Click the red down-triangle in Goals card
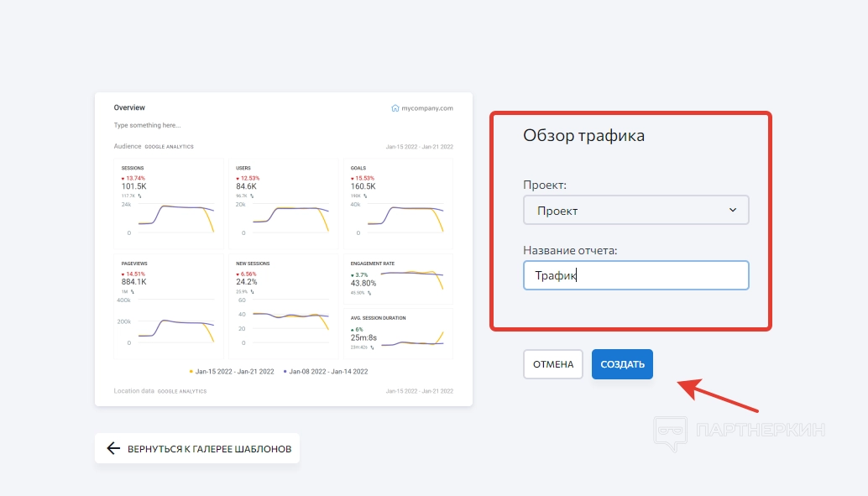 click(353, 178)
